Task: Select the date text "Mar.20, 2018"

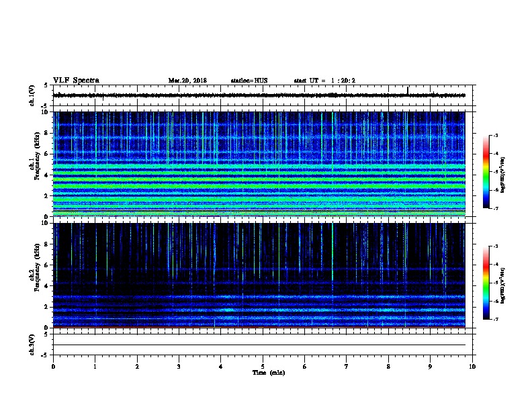Action: pos(187,81)
